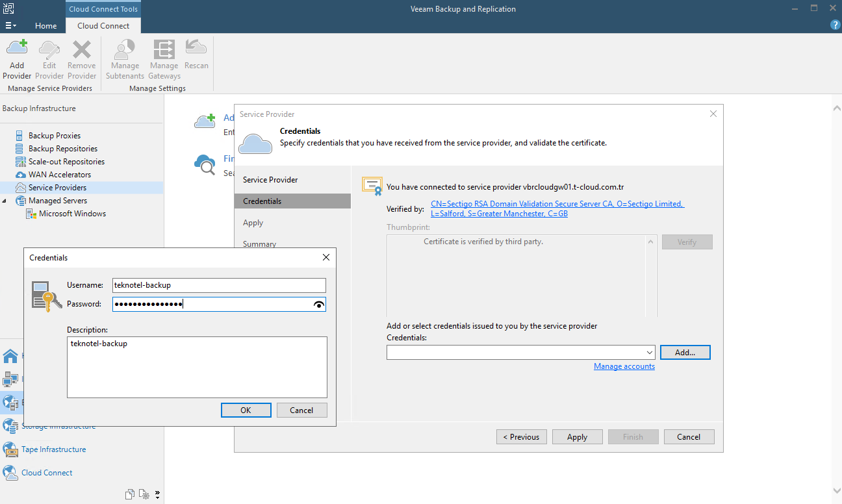Click the WAN Accelerators icon

click(x=20, y=175)
